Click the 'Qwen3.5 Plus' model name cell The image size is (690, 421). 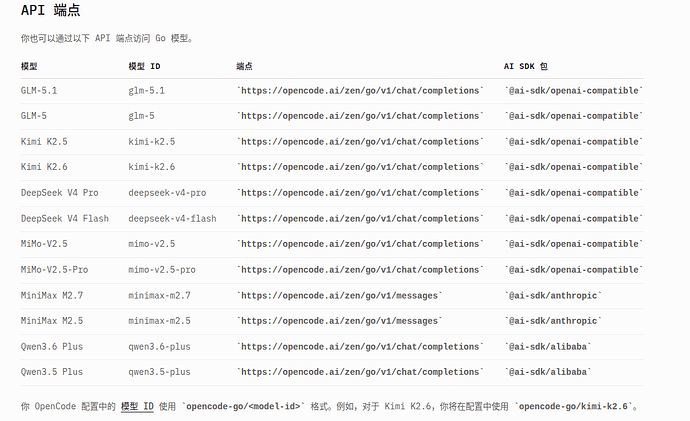coord(52,372)
